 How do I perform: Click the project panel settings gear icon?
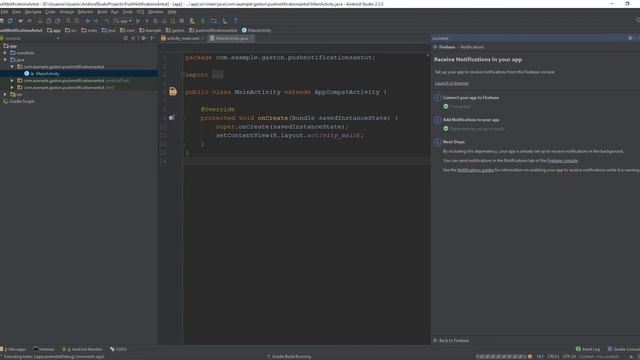(143, 38)
